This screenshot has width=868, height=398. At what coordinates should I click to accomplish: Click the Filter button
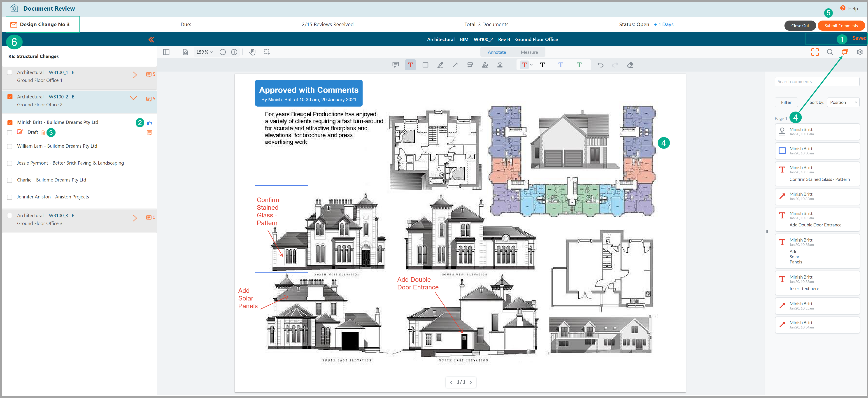[x=786, y=102]
